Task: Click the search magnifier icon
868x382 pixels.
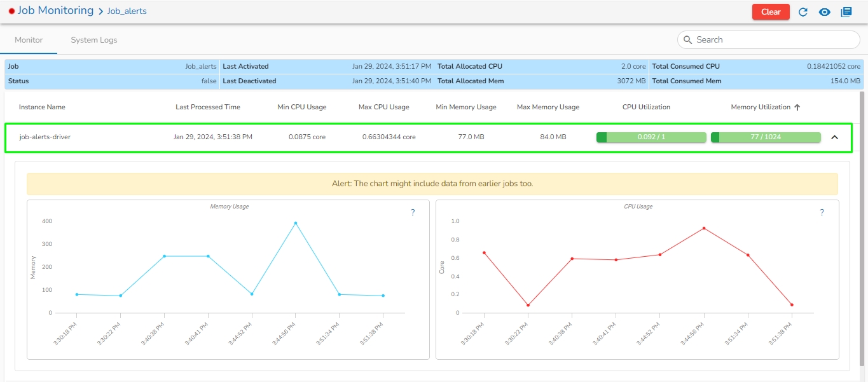Action: tap(687, 39)
